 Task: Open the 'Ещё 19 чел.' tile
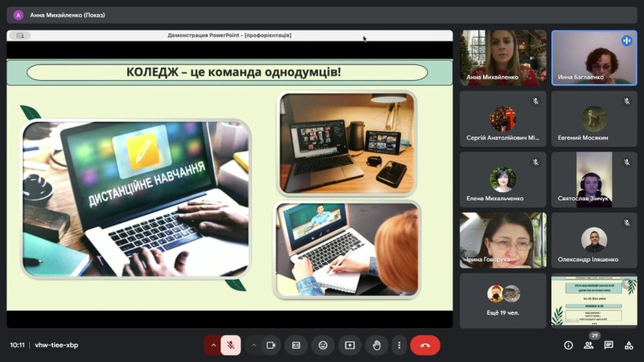(x=503, y=301)
